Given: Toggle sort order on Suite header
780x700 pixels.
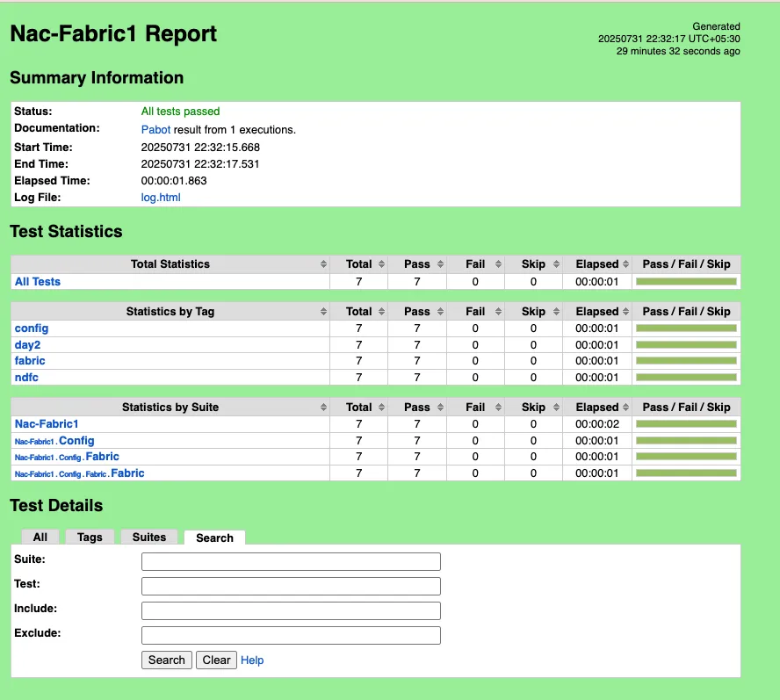Looking at the screenshot, I should pyautogui.click(x=170, y=407).
